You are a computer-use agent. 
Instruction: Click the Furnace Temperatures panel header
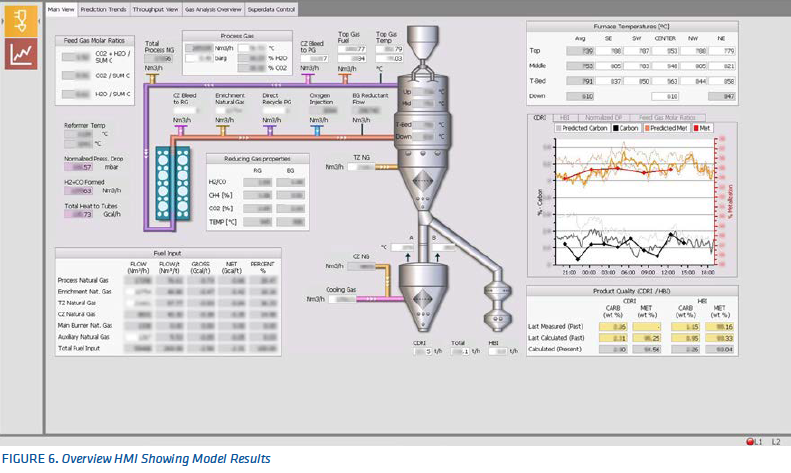[632, 26]
